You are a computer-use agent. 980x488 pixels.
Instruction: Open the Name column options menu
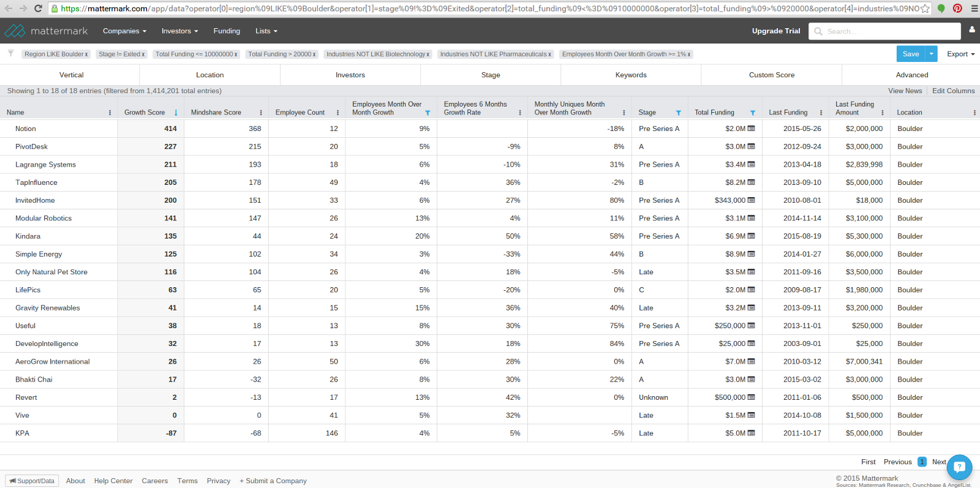pyautogui.click(x=110, y=113)
